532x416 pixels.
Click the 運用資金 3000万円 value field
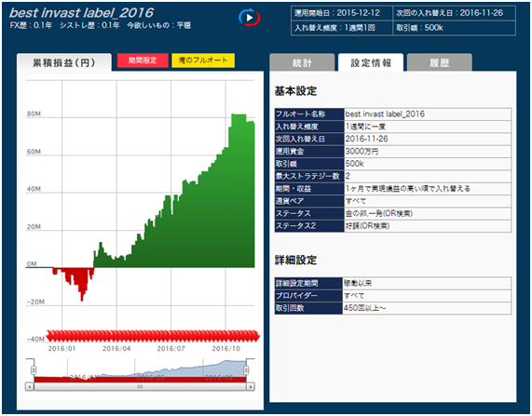pyautogui.click(x=428, y=151)
